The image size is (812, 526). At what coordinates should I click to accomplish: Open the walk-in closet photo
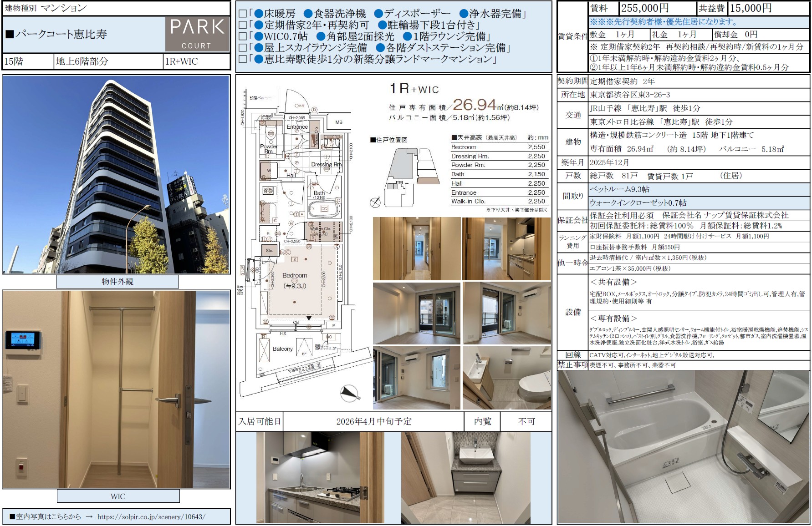click(x=116, y=389)
